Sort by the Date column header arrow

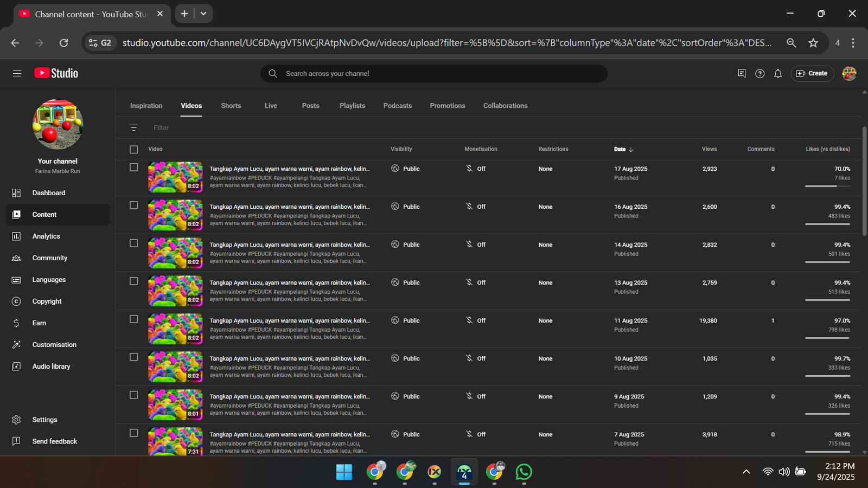point(631,149)
